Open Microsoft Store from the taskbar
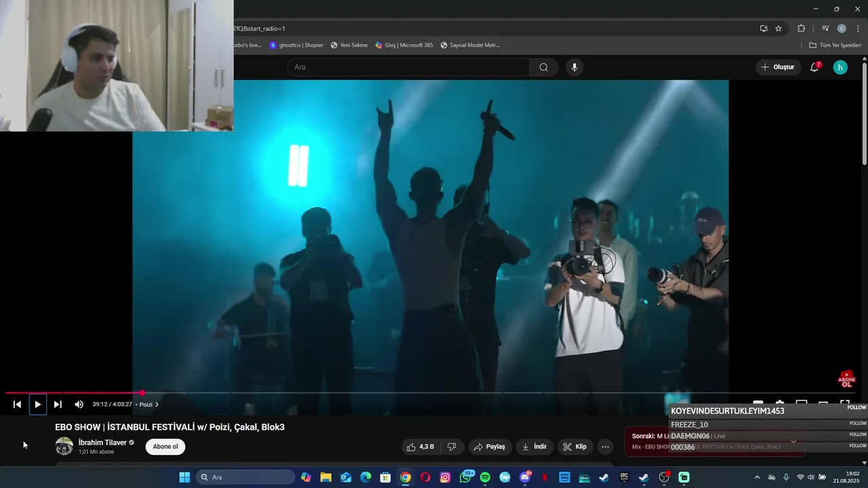Viewport: 868px width, 488px height. [385, 477]
